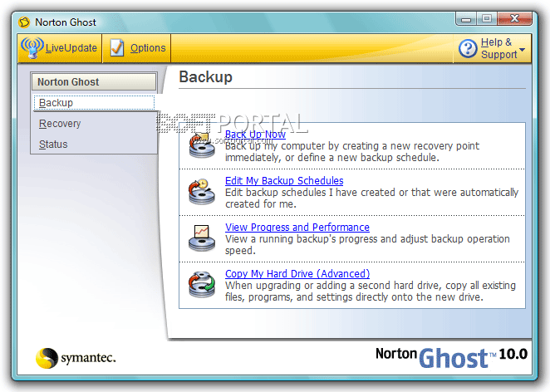Image resolution: width=550 pixels, height=392 pixels.
Task: Open the Edit My Backup Schedules link
Action: [x=284, y=180]
